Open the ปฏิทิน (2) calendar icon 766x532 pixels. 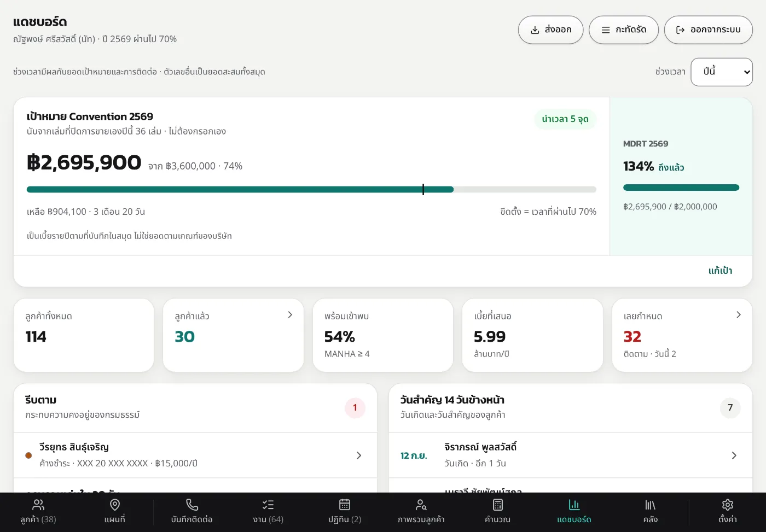[x=345, y=505]
